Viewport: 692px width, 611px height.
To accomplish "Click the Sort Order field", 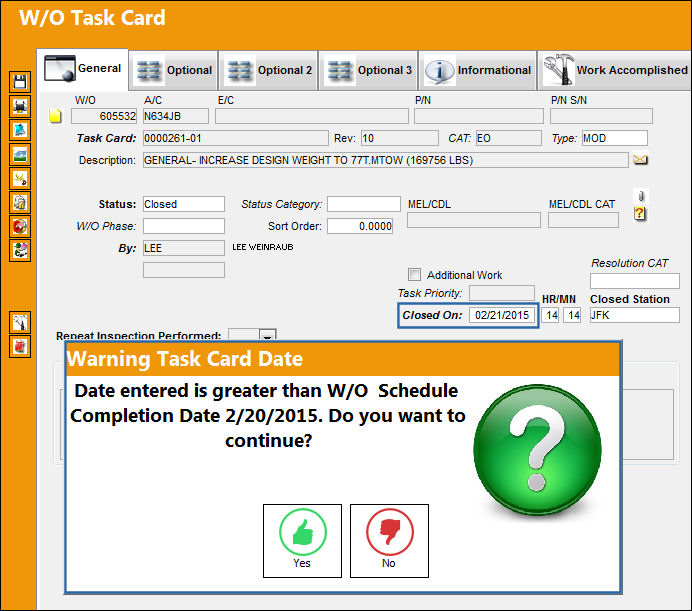I will tap(360, 226).
